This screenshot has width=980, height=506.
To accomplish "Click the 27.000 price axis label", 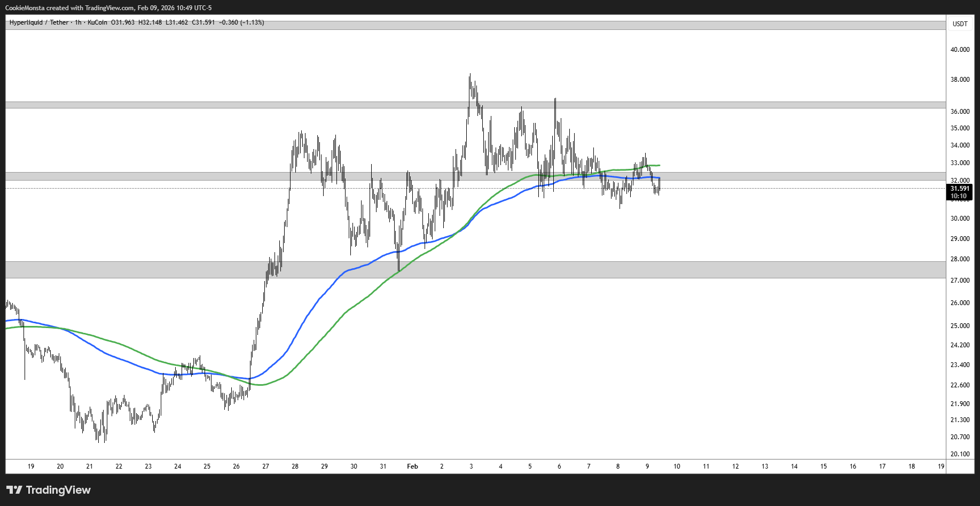I will (960, 281).
